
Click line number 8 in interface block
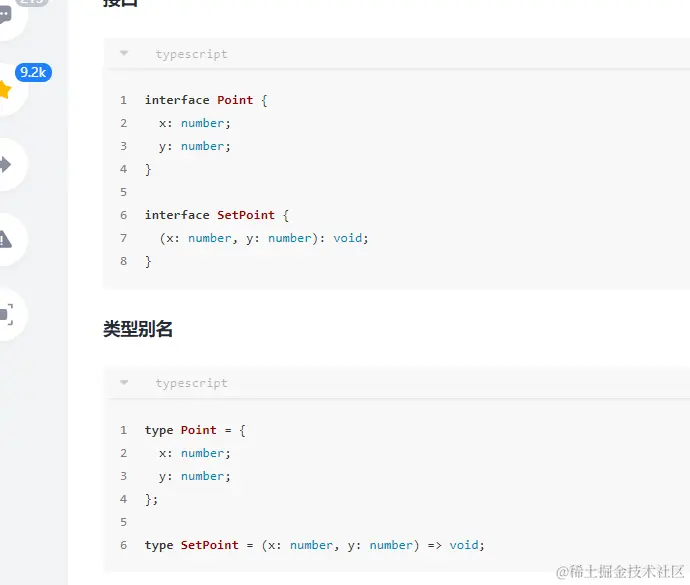(123, 261)
